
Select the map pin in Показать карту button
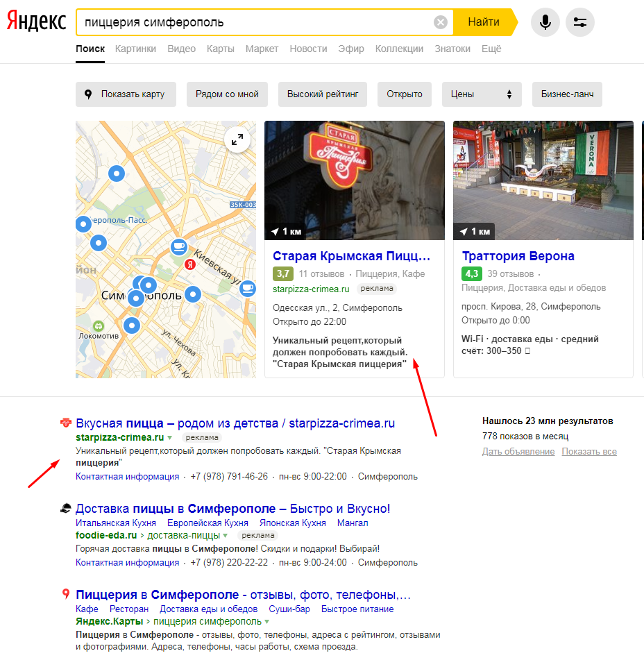coord(88,94)
